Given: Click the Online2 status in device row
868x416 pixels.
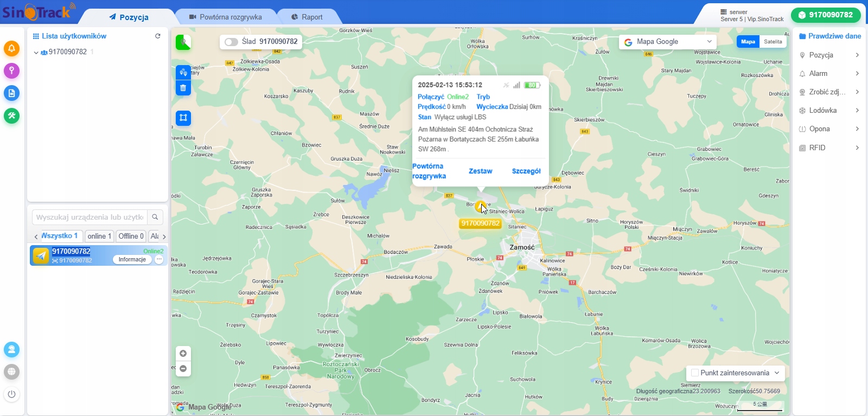Looking at the screenshot, I should coord(153,251).
